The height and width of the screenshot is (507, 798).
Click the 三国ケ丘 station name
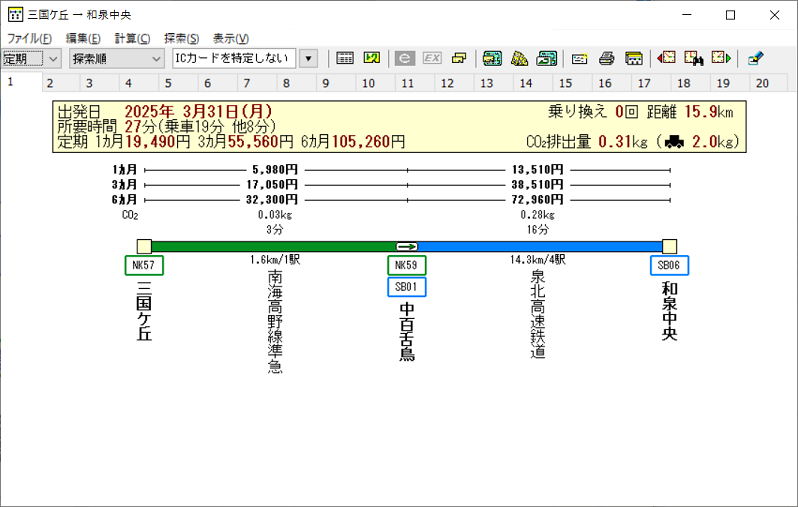144,311
